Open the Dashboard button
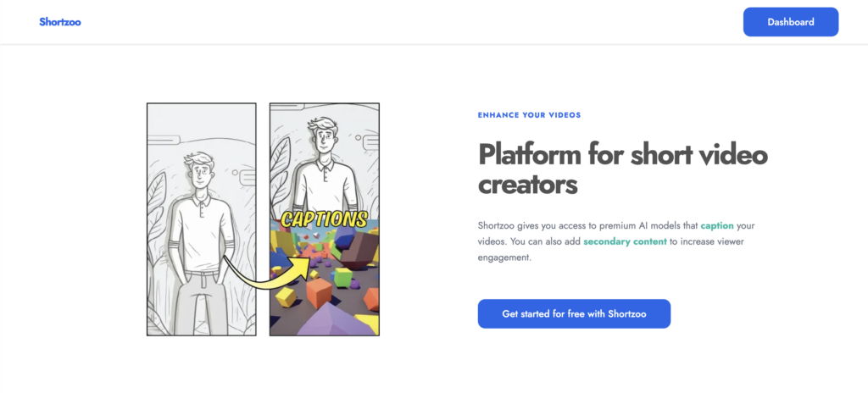This screenshot has width=868, height=393. pyautogui.click(x=790, y=22)
